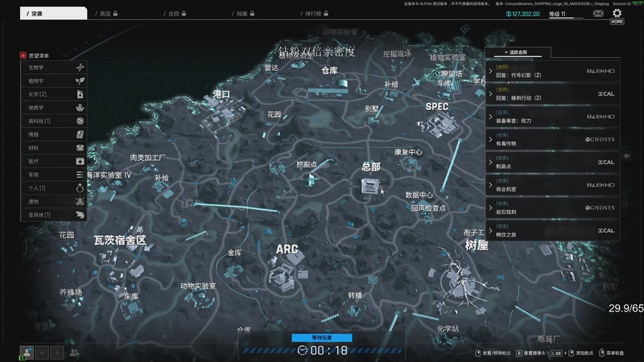
Task: Click the 生物学 category icon
Action: [x=80, y=68]
